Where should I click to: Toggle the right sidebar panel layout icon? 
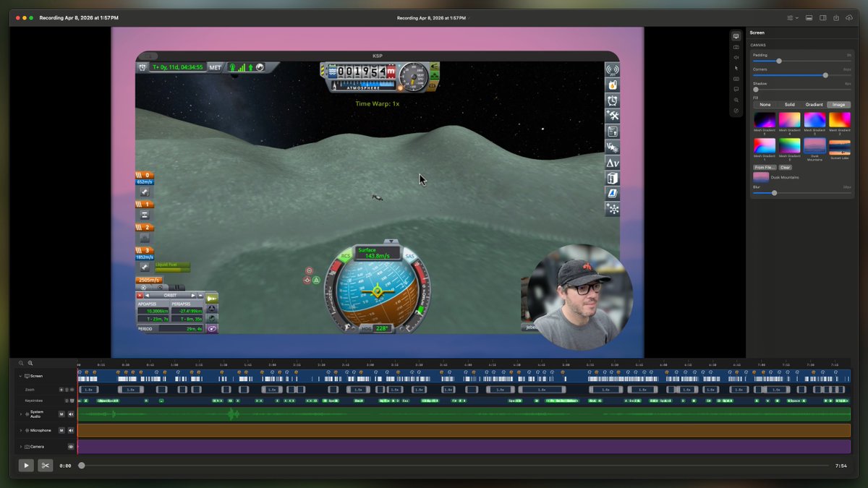[x=822, y=17]
